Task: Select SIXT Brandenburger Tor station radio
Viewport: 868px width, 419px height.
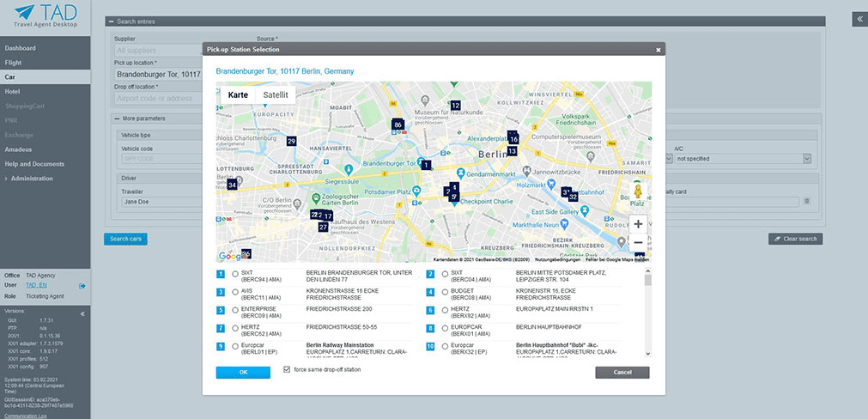Action: (x=234, y=274)
